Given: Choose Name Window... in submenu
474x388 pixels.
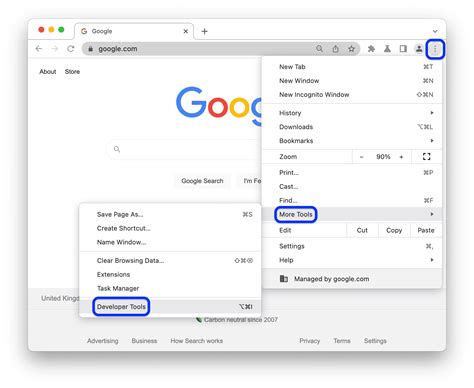Looking at the screenshot, I should [x=170, y=242].
